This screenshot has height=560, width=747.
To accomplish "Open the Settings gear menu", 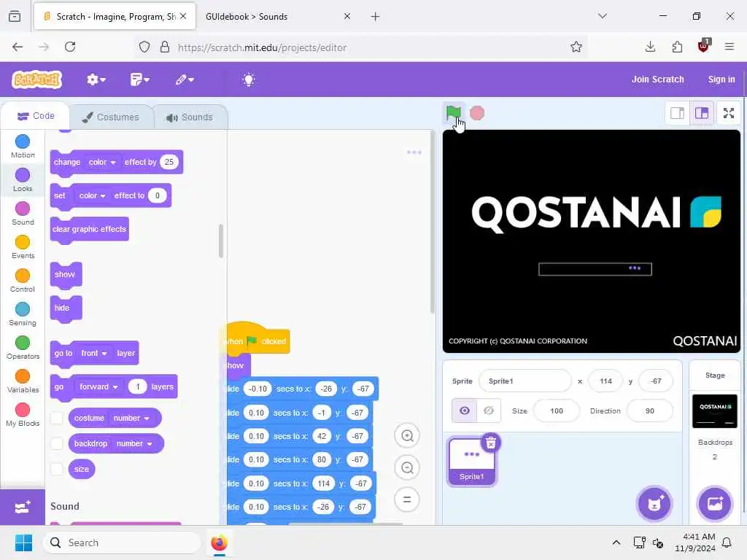I will click(x=96, y=79).
